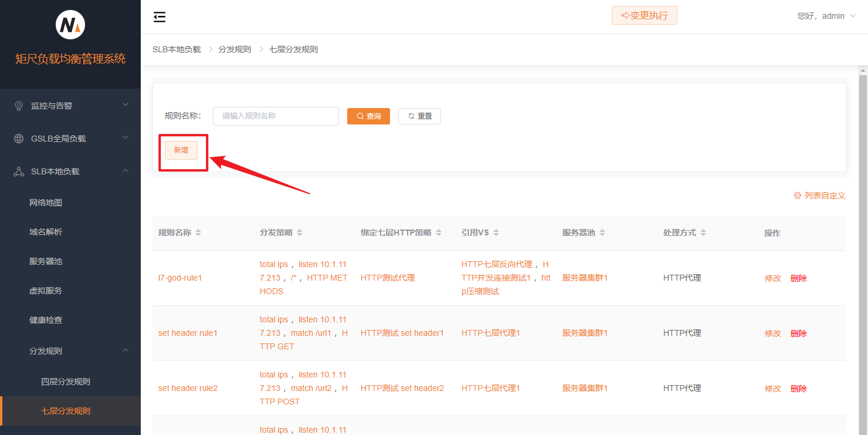Sort by 服务器池 column arrows
Viewport: 868px width, 435px height.
coord(602,233)
